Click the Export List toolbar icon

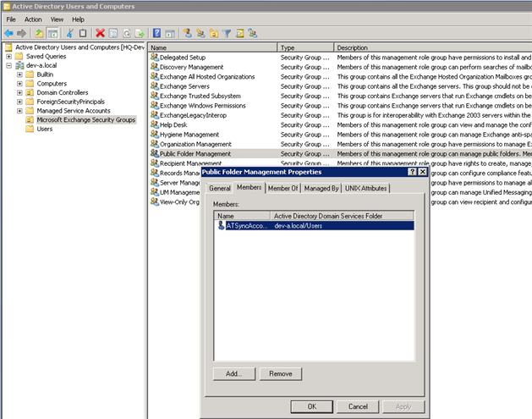click(x=140, y=33)
